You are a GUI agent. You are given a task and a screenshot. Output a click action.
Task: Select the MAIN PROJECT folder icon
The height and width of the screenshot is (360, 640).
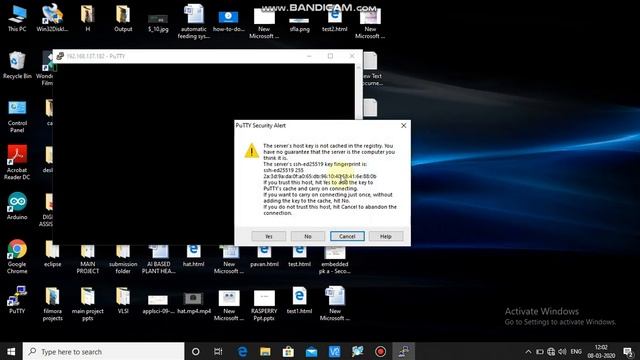pos(88,259)
